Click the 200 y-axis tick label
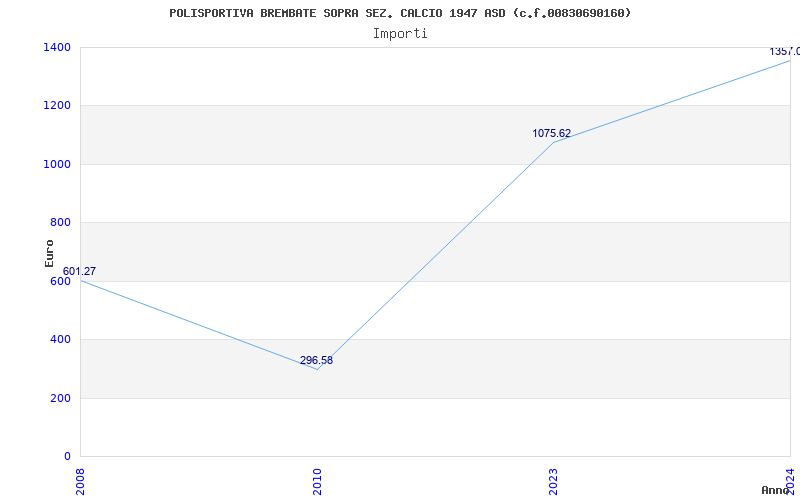Image resolution: width=800 pixels, height=500 pixels. (x=60, y=398)
